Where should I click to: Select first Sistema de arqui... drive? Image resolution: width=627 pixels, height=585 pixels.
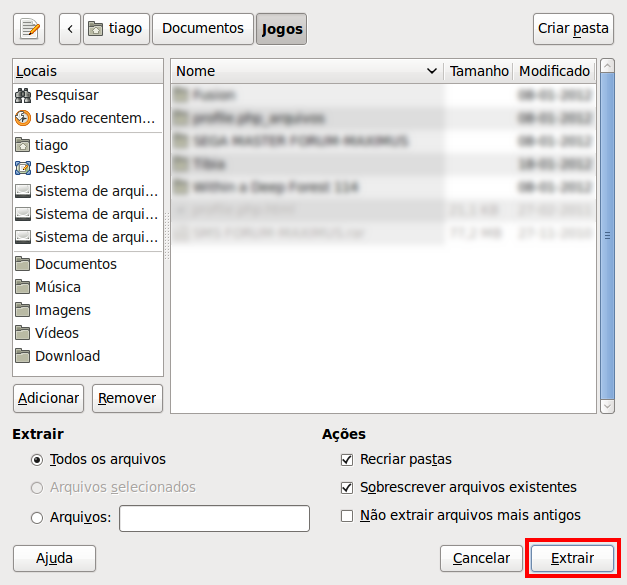(x=88, y=191)
